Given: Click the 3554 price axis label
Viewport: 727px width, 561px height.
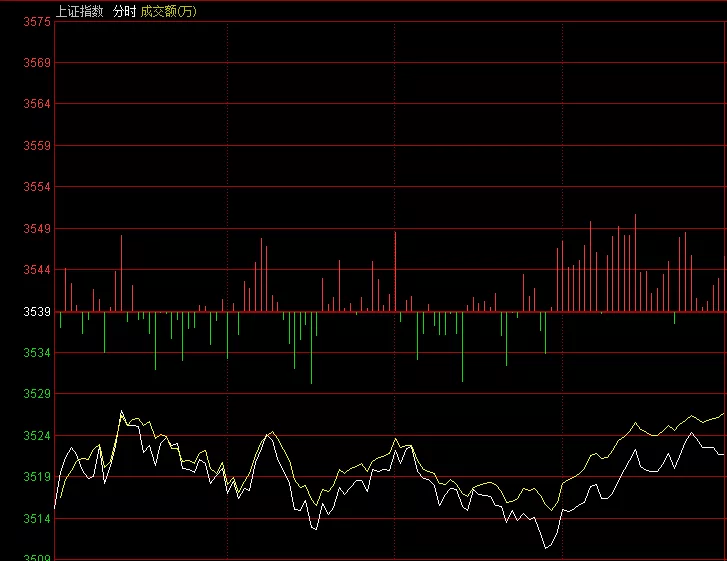Looking at the screenshot, I should coord(37,187).
